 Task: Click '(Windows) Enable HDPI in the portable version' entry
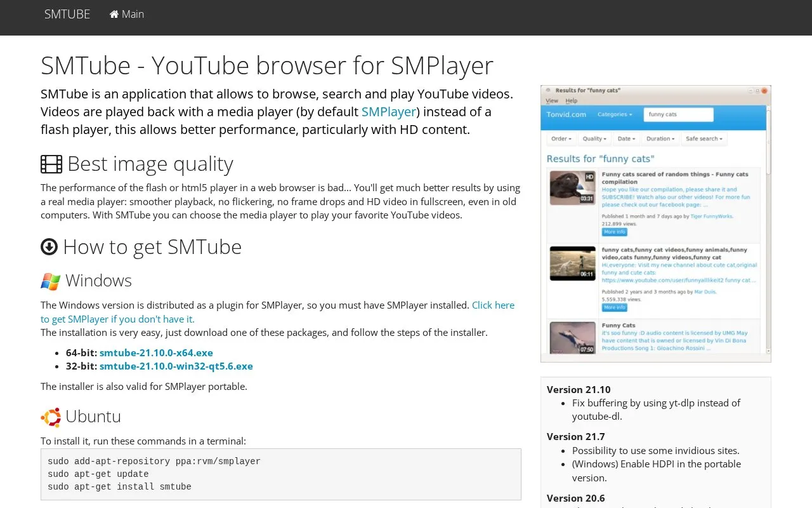tap(657, 471)
